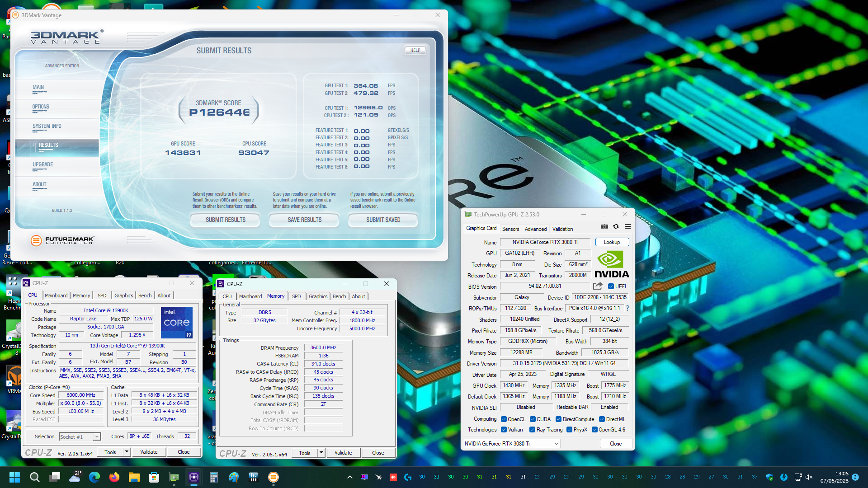The width and height of the screenshot is (868, 488).
Task: Click the BIOS export arrow icon in GPU-Z
Action: (x=598, y=286)
